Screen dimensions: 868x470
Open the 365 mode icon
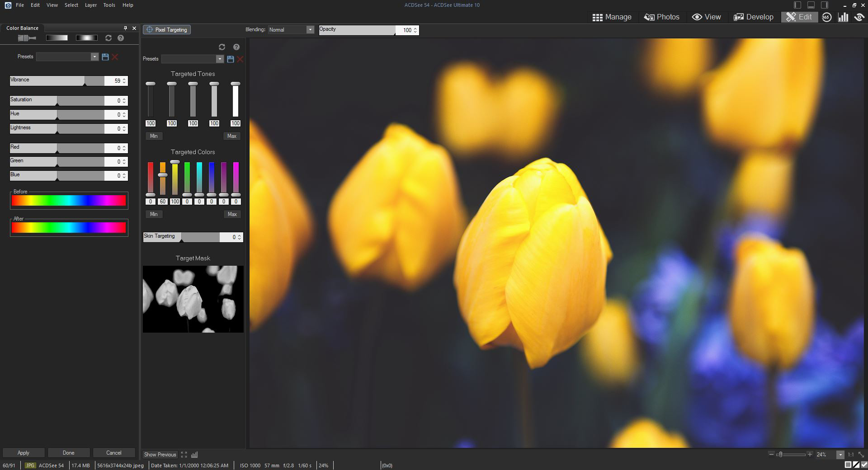click(827, 17)
